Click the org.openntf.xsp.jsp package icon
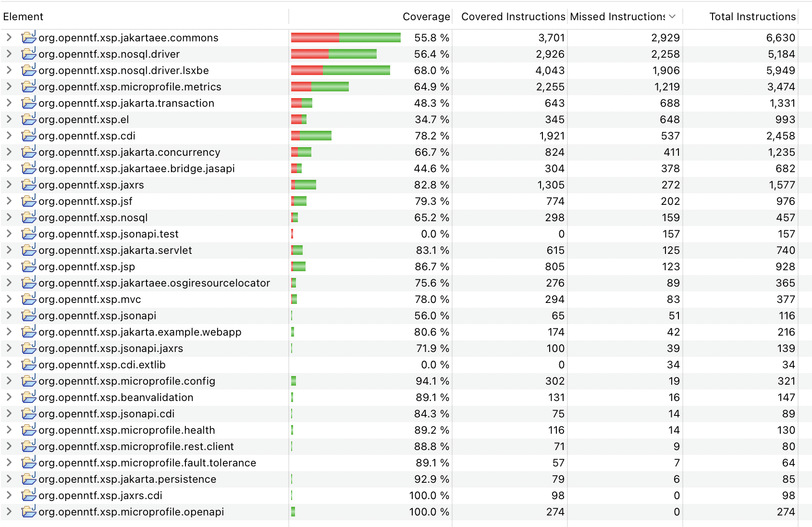This screenshot has height=527, width=812. pyautogui.click(x=29, y=266)
